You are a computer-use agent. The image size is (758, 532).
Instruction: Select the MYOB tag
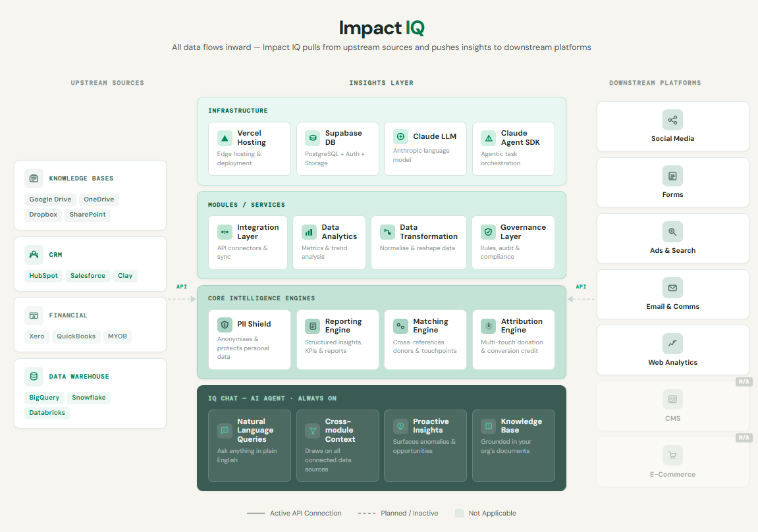(x=117, y=337)
